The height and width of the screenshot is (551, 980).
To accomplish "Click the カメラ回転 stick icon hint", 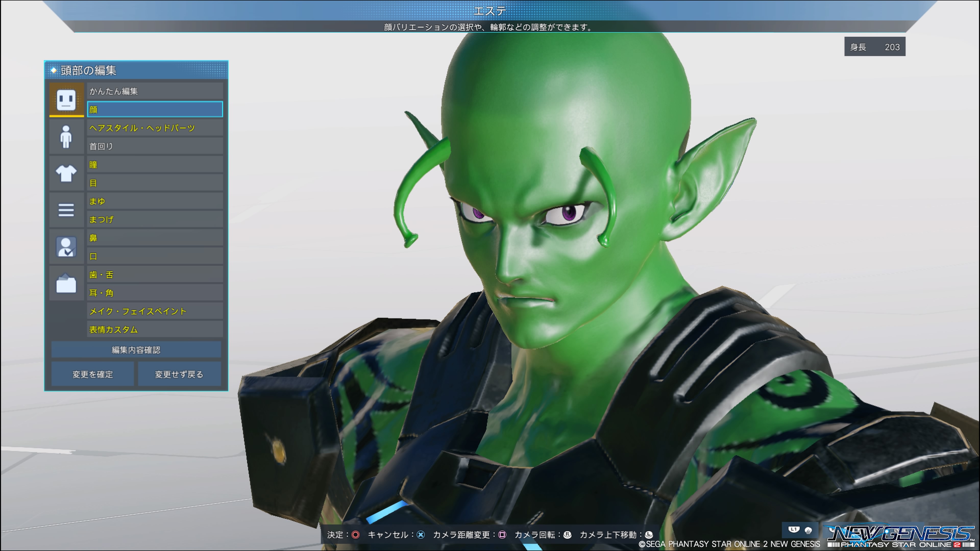I will [x=567, y=535].
